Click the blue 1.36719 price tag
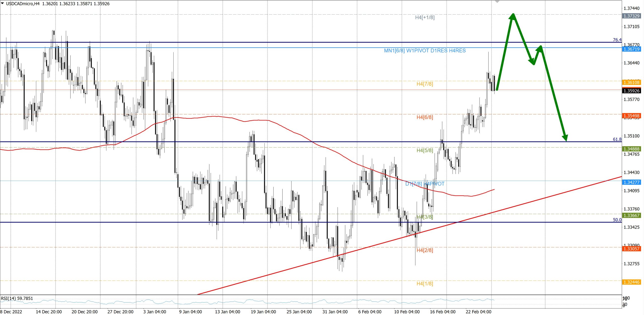The image size is (644, 315). [631, 49]
